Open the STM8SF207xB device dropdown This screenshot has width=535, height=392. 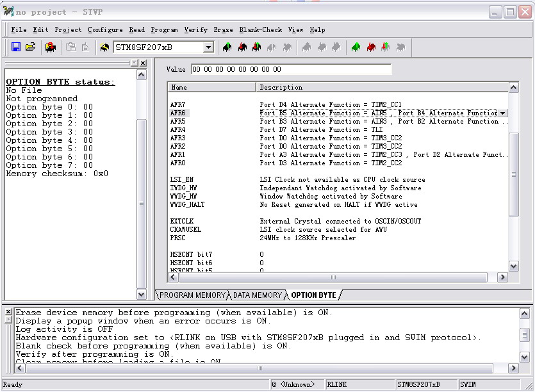[208, 47]
